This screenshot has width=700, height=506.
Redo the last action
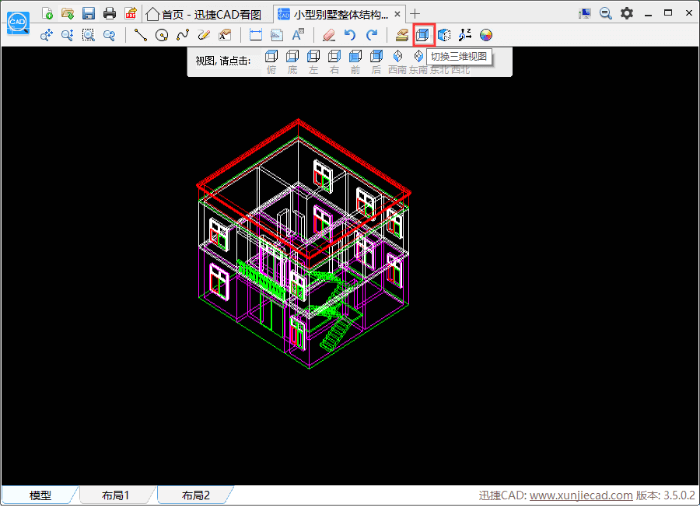(371, 35)
